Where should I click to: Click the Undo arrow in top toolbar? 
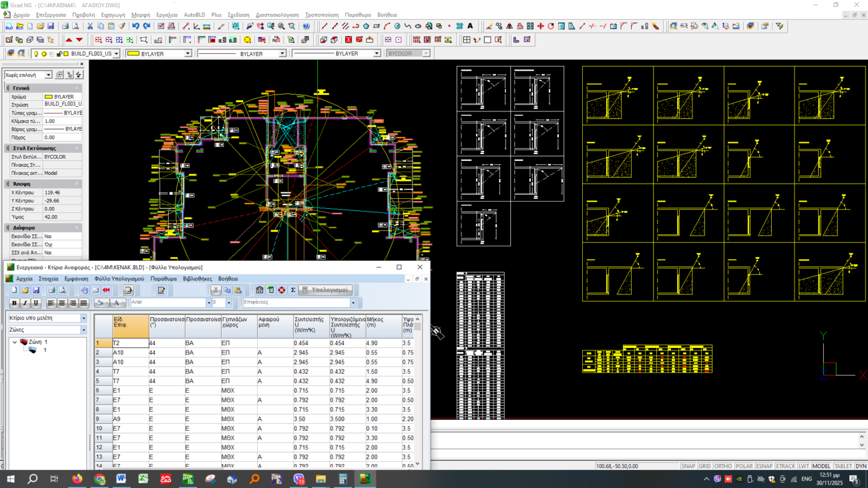click(x=136, y=26)
